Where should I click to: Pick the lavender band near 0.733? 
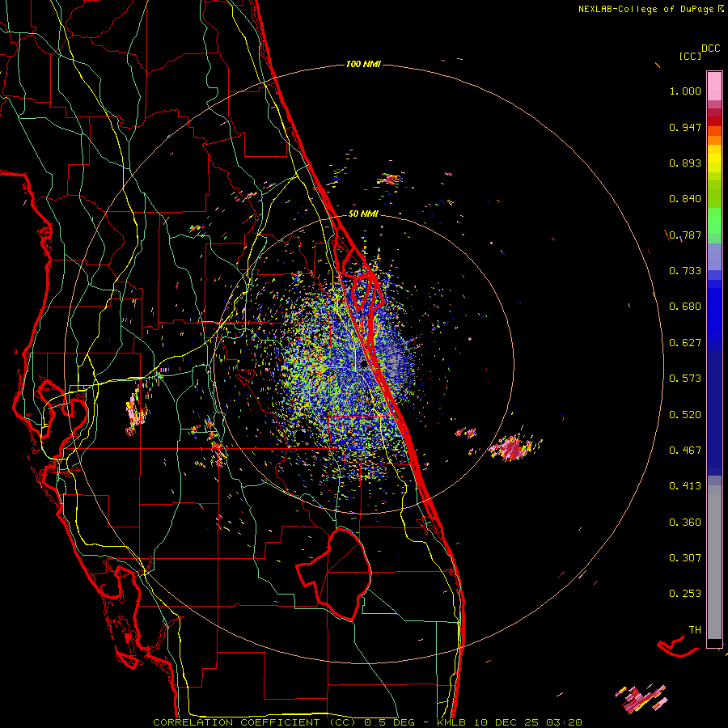[x=714, y=257]
